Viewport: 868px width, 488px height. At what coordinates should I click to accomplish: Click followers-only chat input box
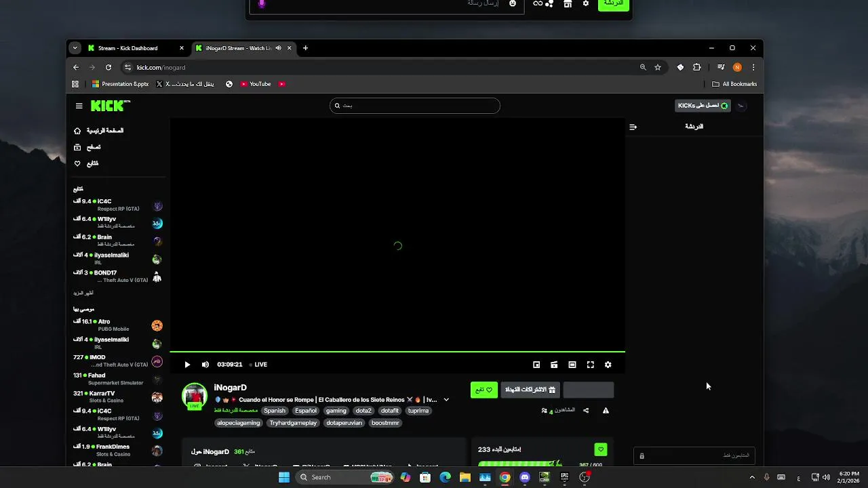(x=694, y=455)
